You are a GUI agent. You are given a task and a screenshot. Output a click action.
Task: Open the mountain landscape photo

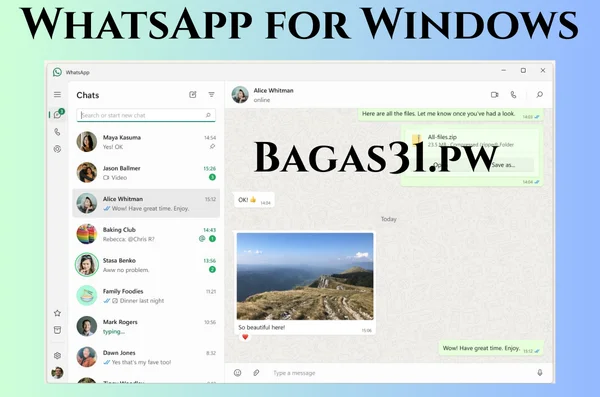(305, 276)
